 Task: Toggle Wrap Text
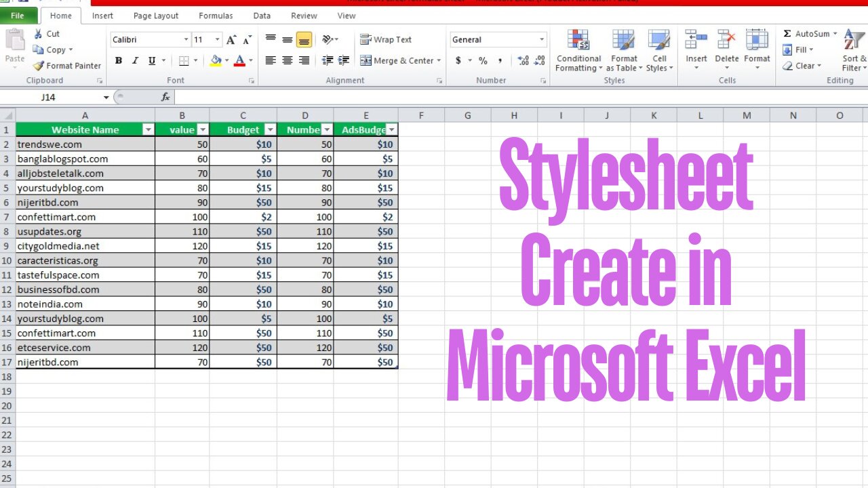point(386,40)
